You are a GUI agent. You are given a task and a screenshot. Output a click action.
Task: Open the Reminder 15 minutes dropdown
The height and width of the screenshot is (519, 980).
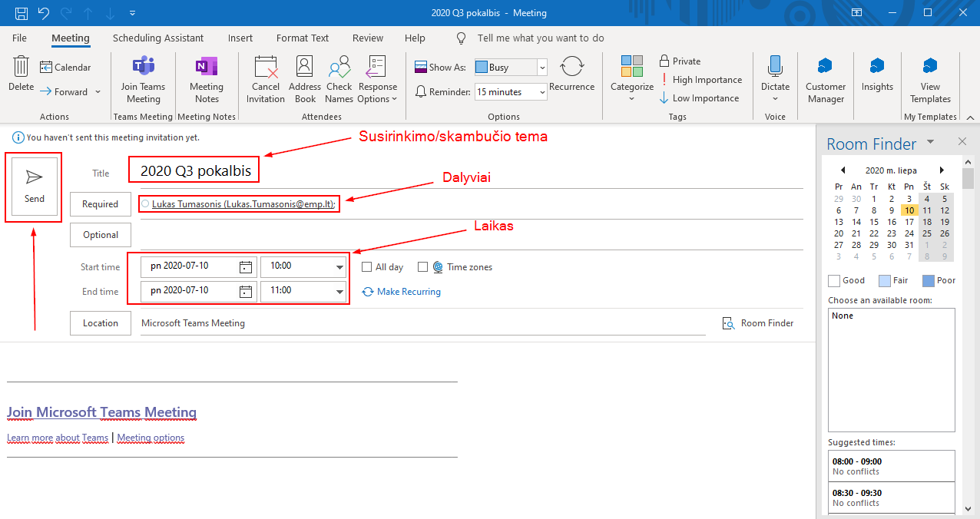tap(542, 92)
